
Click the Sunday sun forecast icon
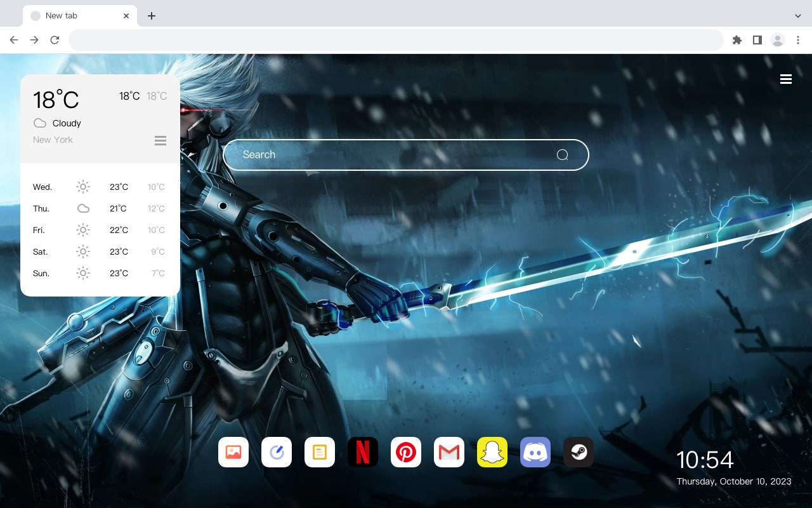click(83, 273)
